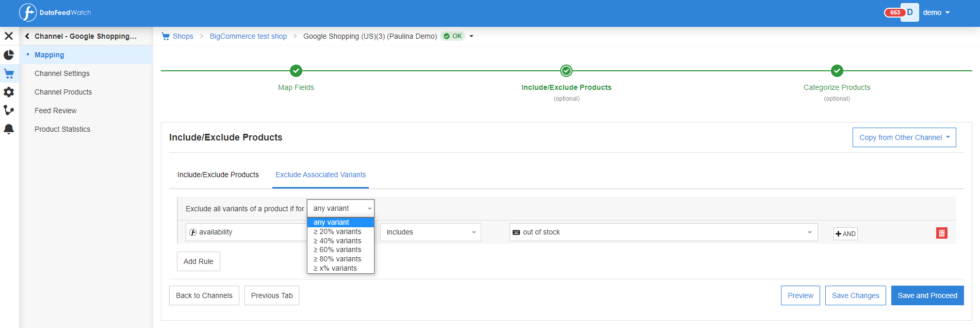Image resolution: width=980 pixels, height=328 pixels.
Task: Select the '≥ 40% variants' option
Action: coord(337,241)
